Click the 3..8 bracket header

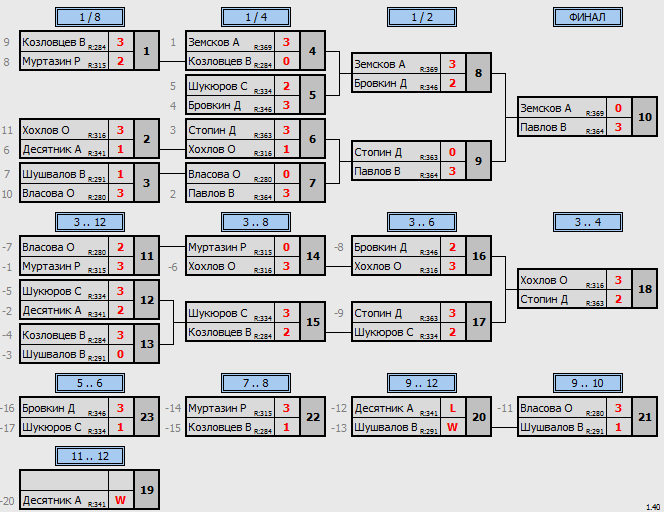256,222
